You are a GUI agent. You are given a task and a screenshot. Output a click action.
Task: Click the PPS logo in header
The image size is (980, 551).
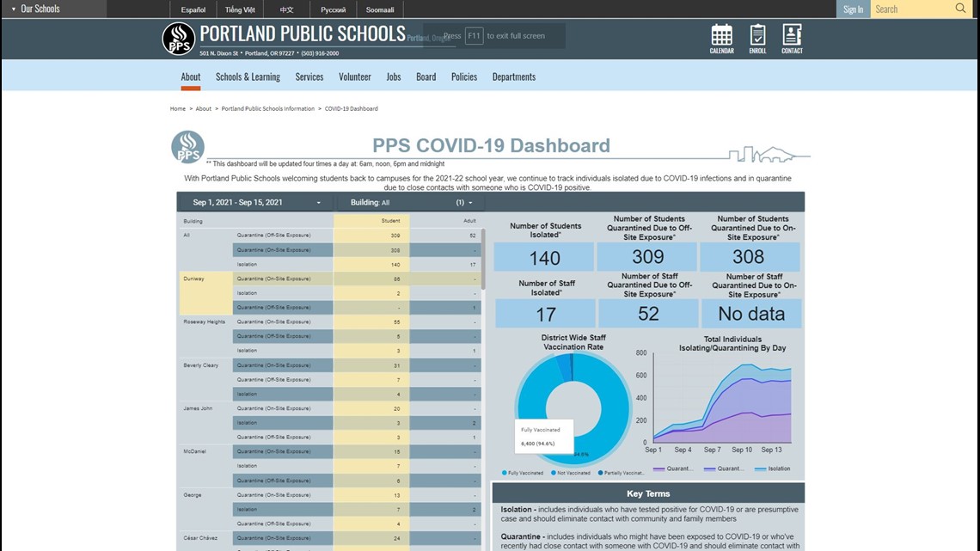pyautogui.click(x=179, y=39)
